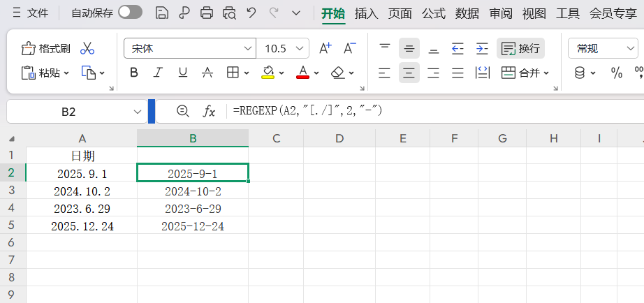
Task: Toggle Wrap Text (换行) button
Action: click(x=521, y=48)
